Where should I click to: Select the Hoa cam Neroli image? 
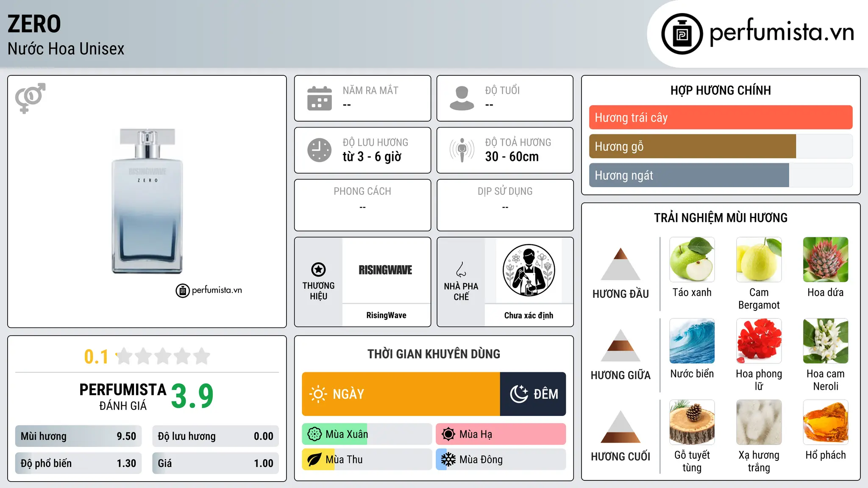(x=826, y=341)
